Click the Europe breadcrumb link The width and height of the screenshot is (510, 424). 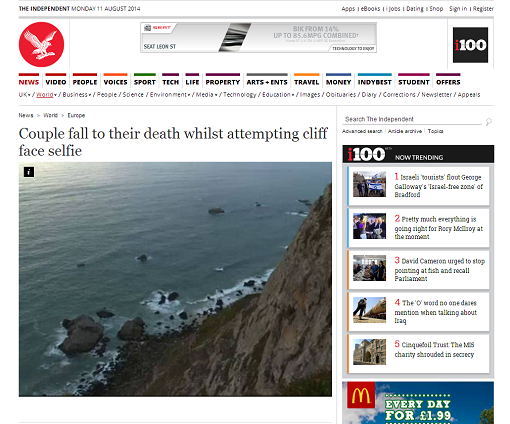coord(76,115)
